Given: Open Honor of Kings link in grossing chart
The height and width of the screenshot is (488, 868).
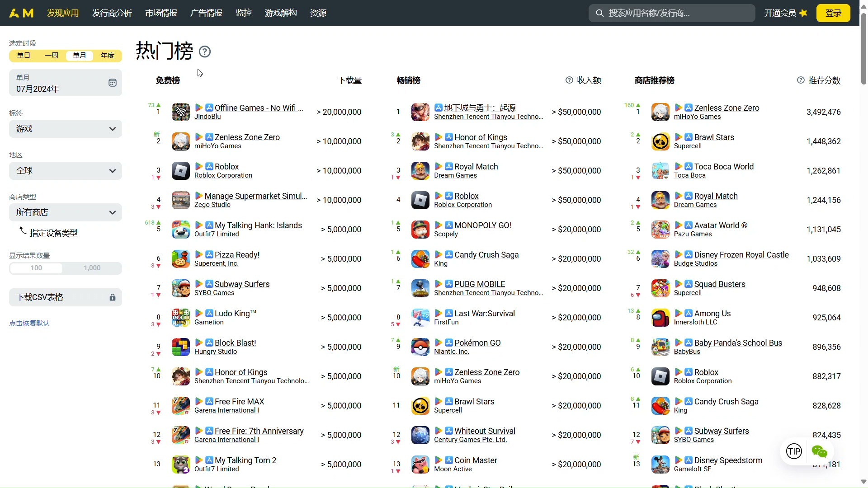Looking at the screenshot, I should (x=481, y=137).
